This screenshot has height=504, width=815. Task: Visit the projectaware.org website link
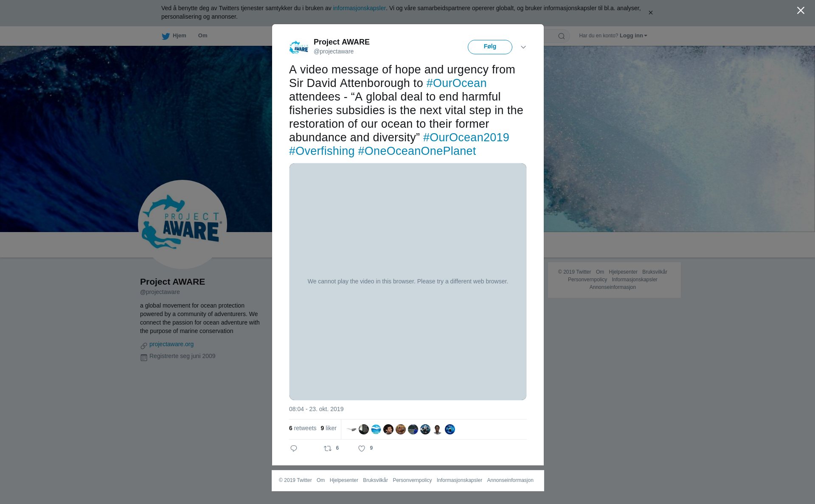[x=171, y=344]
